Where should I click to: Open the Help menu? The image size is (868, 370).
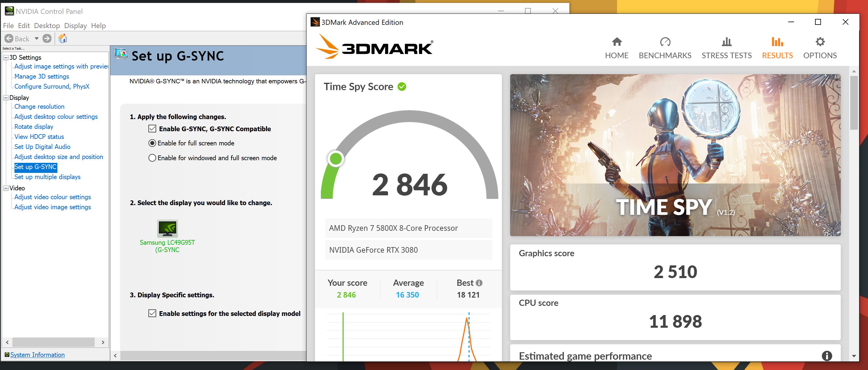(x=98, y=26)
